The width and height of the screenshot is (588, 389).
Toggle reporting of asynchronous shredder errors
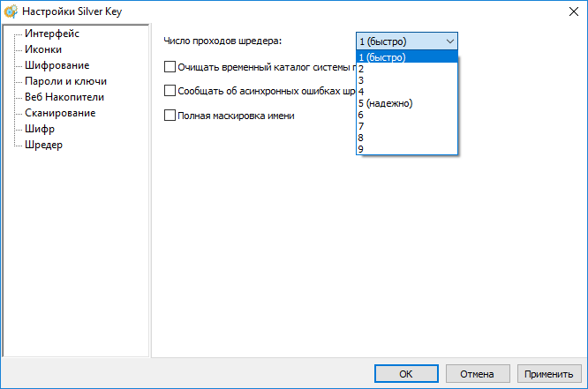coord(170,90)
